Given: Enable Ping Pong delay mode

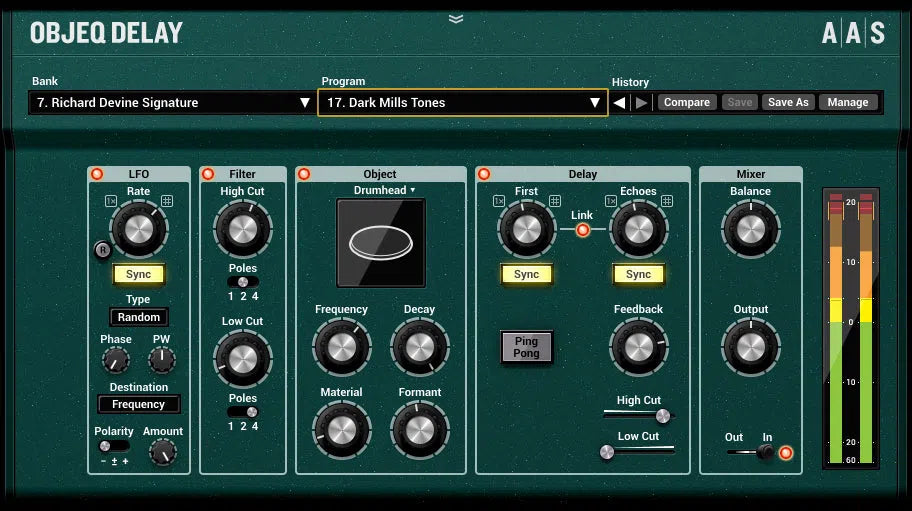Looking at the screenshot, I should coord(526,347).
